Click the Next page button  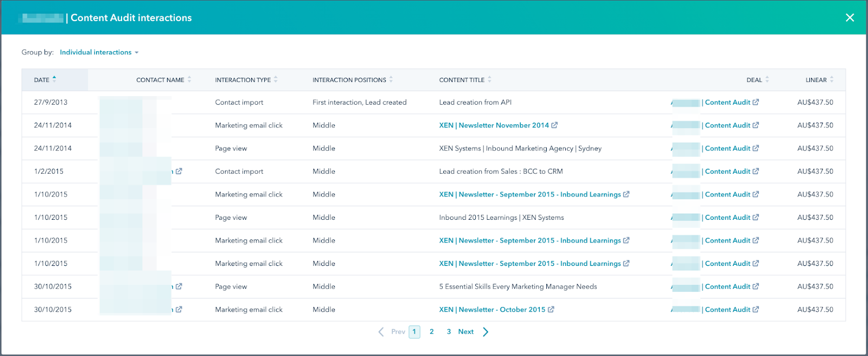[465, 332]
